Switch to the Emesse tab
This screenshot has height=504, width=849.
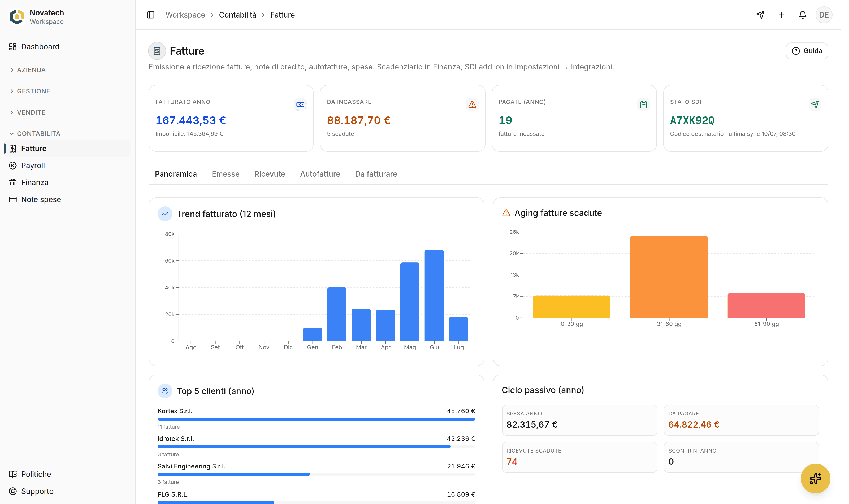tap(226, 174)
